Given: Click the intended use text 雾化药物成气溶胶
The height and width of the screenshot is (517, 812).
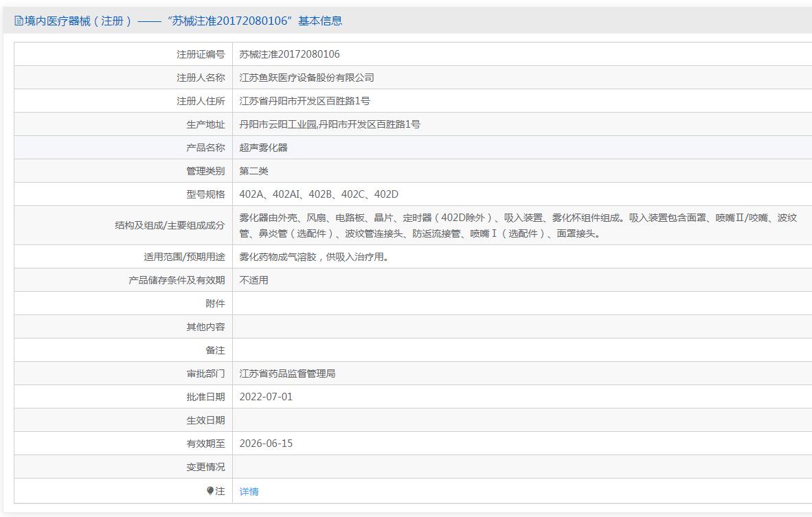Looking at the screenshot, I should click(x=313, y=257).
